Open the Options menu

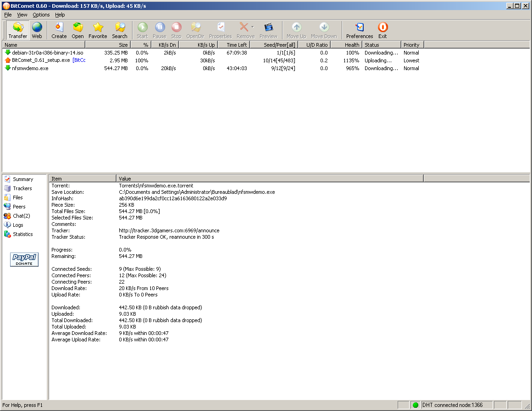[41, 15]
